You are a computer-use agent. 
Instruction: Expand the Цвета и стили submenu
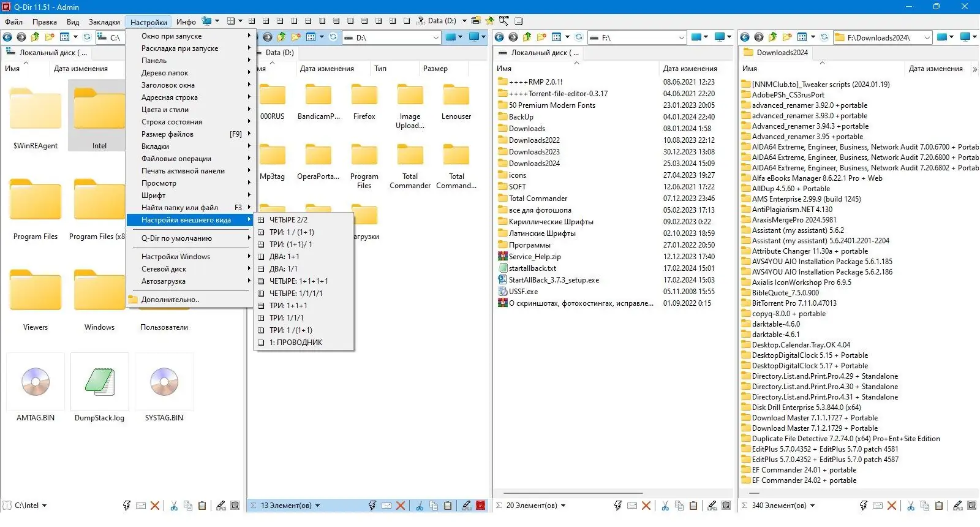(x=190, y=110)
